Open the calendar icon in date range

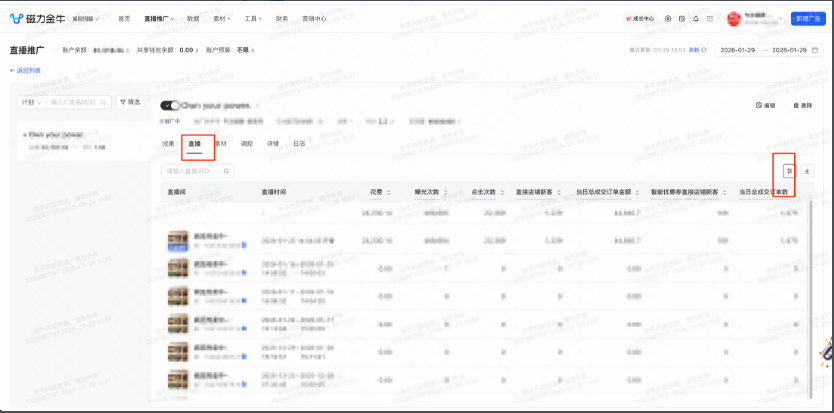[x=814, y=50]
